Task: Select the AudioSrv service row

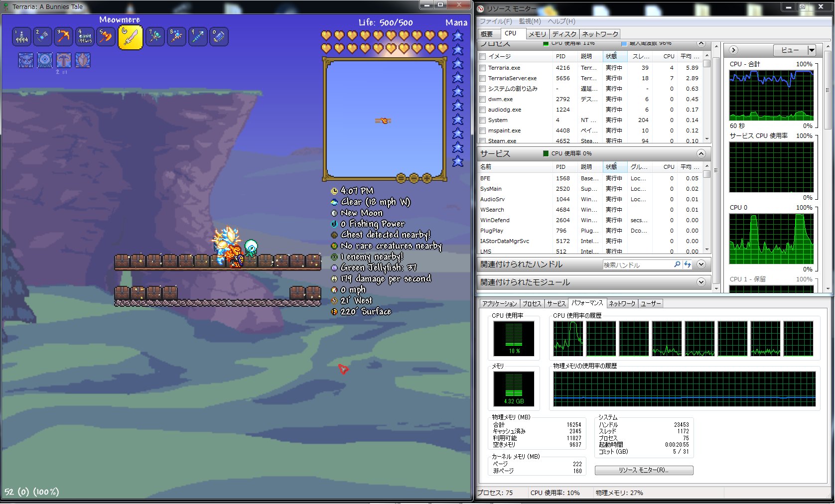Action: pos(590,199)
